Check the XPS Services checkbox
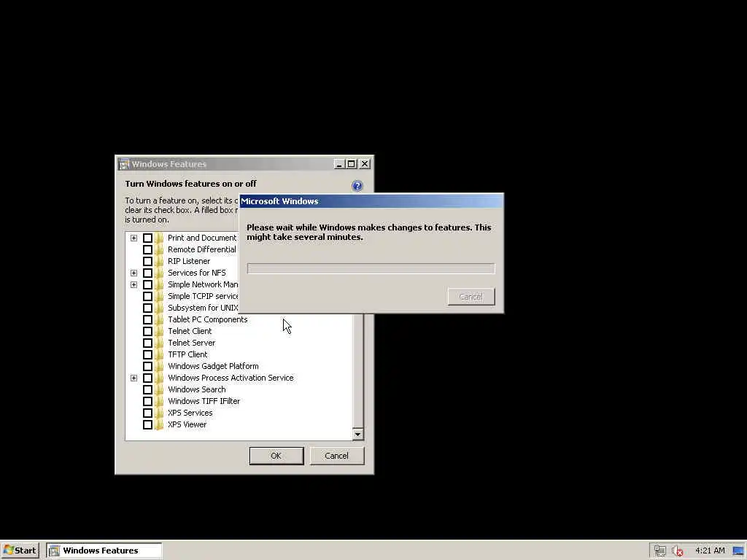This screenshot has height=560, width=747. pos(147,413)
